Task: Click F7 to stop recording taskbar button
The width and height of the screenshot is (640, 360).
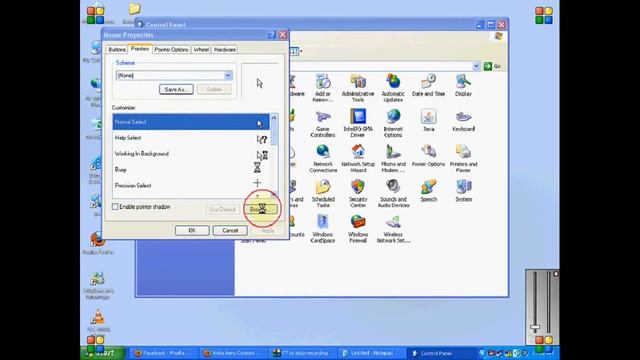Action: pyautogui.click(x=302, y=353)
